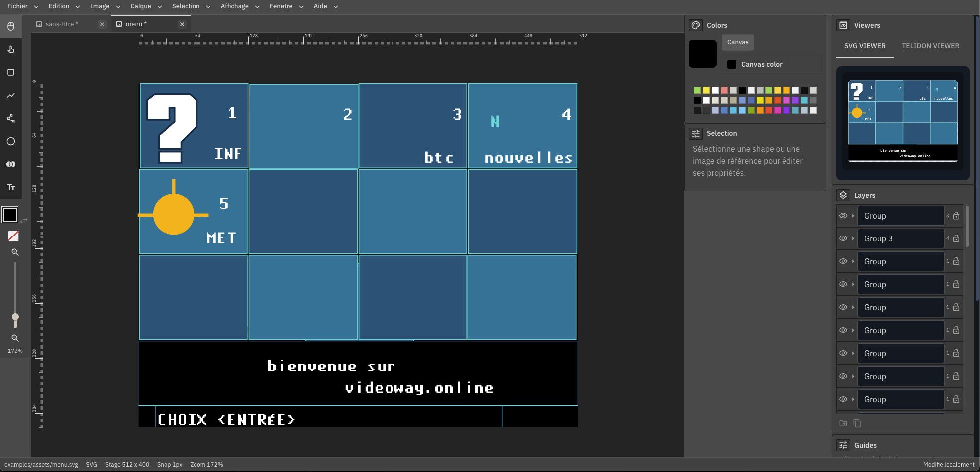980x472 pixels.
Task: Select the Rectangle shape tool
Action: 11,72
